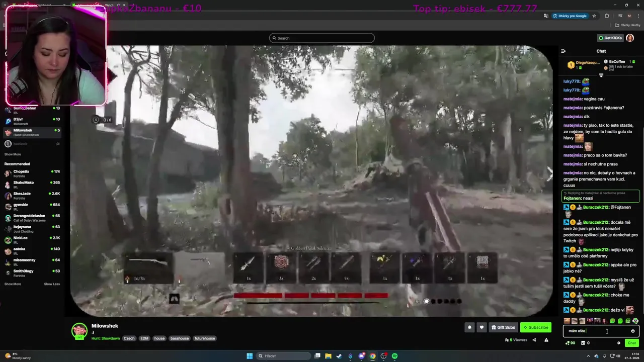Click the basshouse tag
Image resolution: width=644 pixels, height=362 pixels.
coord(180,338)
